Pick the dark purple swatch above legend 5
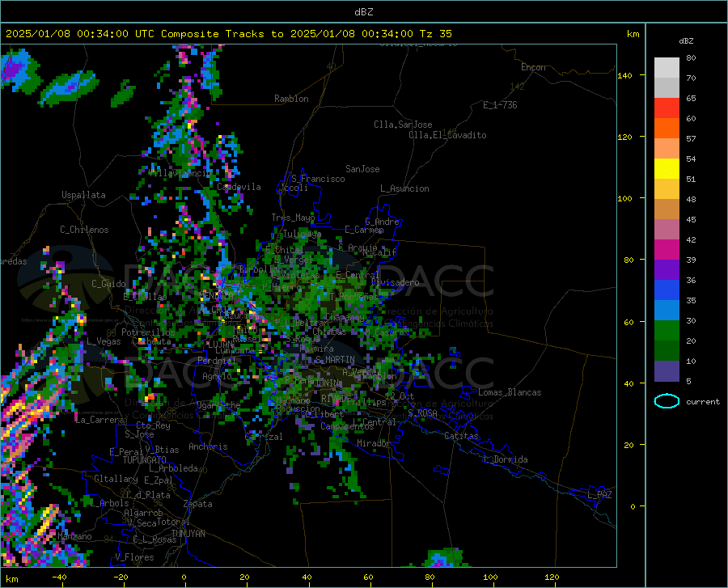728x588 pixels. pyautogui.click(x=667, y=371)
